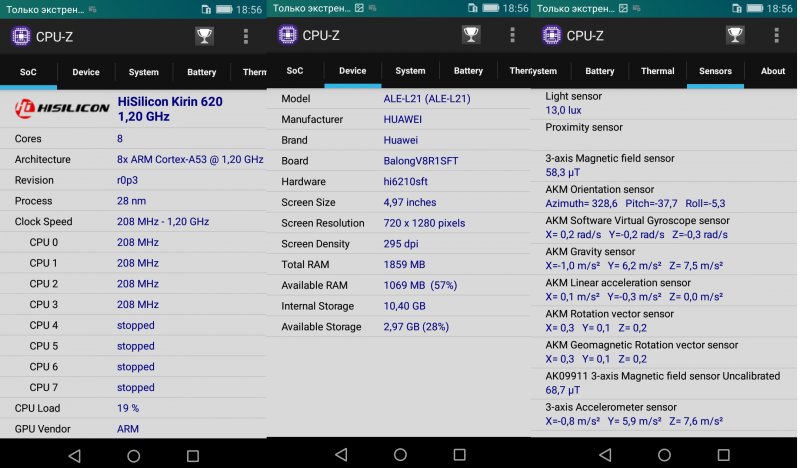800x468 pixels.
Task: Open the overflow menu in the middle screen
Action: point(512,35)
